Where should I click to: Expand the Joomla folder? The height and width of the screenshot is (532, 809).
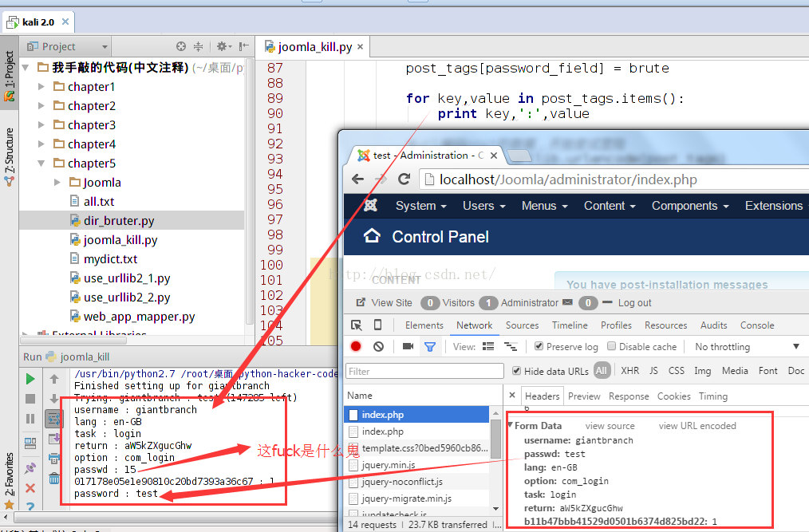(x=57, y=182)
